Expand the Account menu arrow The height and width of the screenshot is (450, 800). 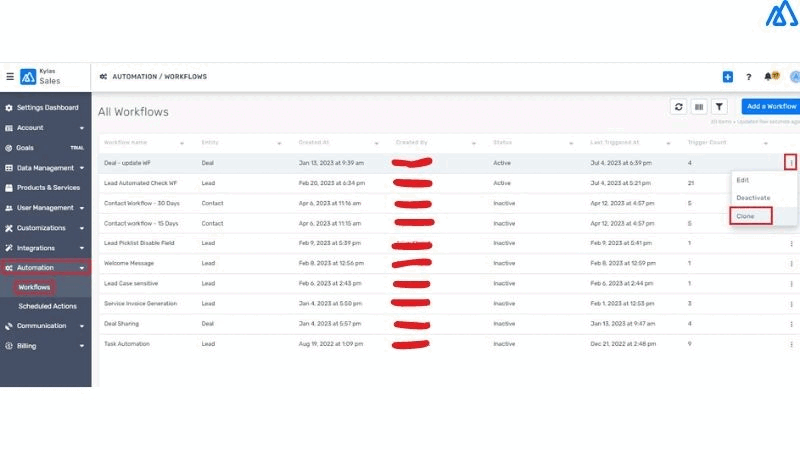click(82, 128)
